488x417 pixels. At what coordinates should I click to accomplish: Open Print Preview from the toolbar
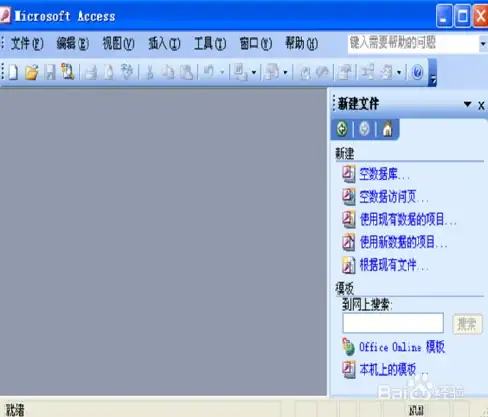[x=109, y=72]
